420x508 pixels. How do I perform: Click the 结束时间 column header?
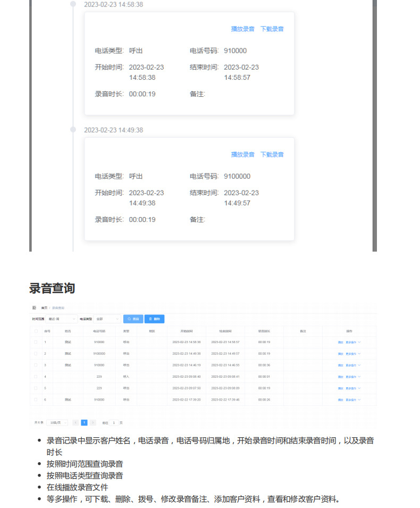click(x=225, y=331)
